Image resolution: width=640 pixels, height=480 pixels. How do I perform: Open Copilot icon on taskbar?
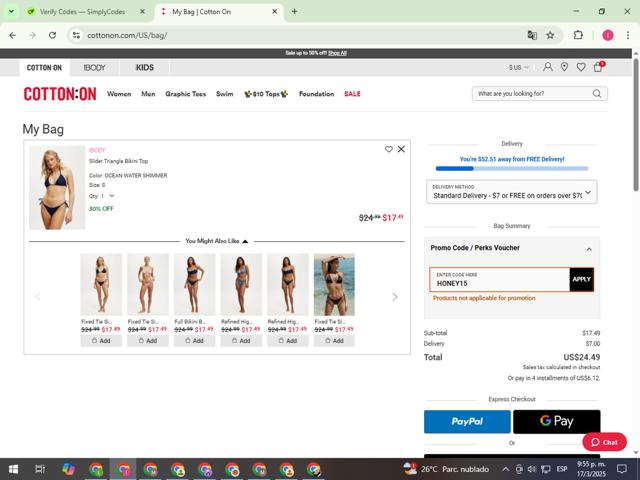click(x=68, y=469)
